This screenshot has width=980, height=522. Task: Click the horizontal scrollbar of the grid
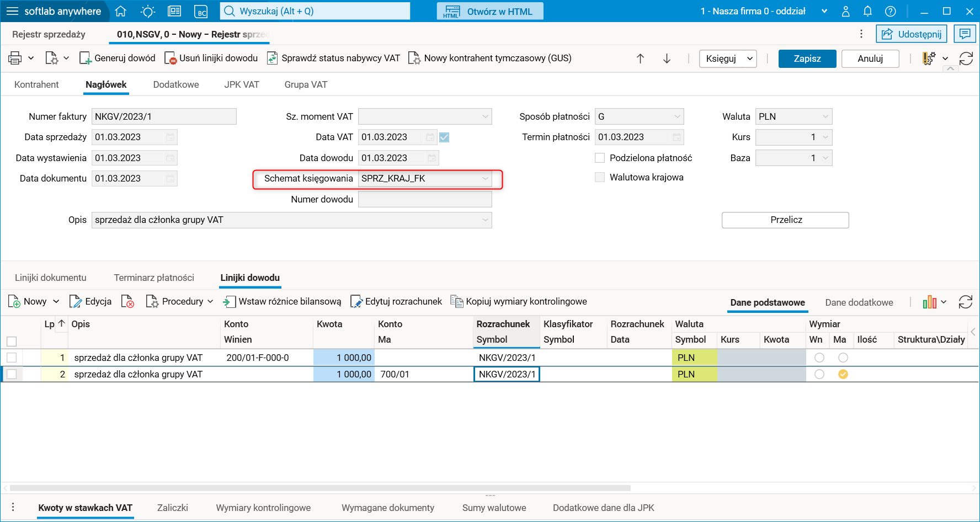320,488
